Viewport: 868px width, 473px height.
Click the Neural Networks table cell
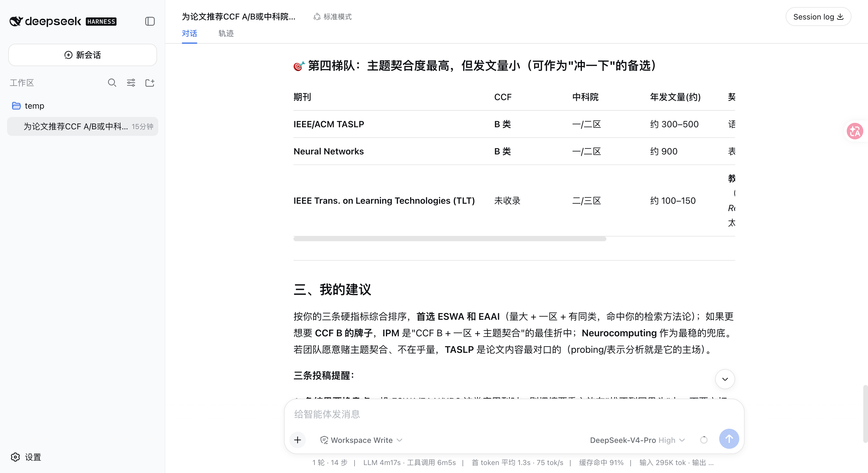pos(329,151)
